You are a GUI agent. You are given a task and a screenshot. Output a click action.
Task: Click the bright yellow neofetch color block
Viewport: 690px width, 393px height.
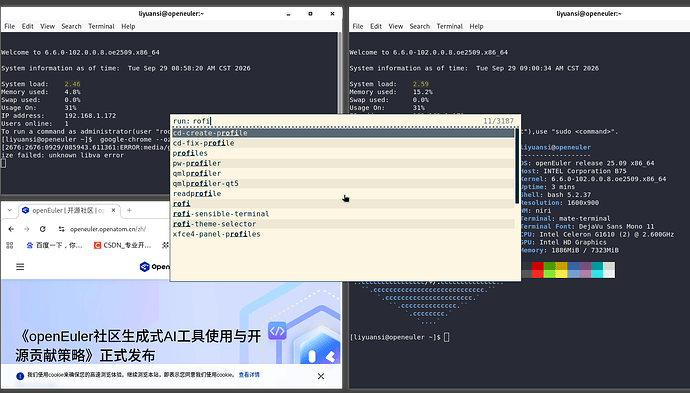(561, 274)
